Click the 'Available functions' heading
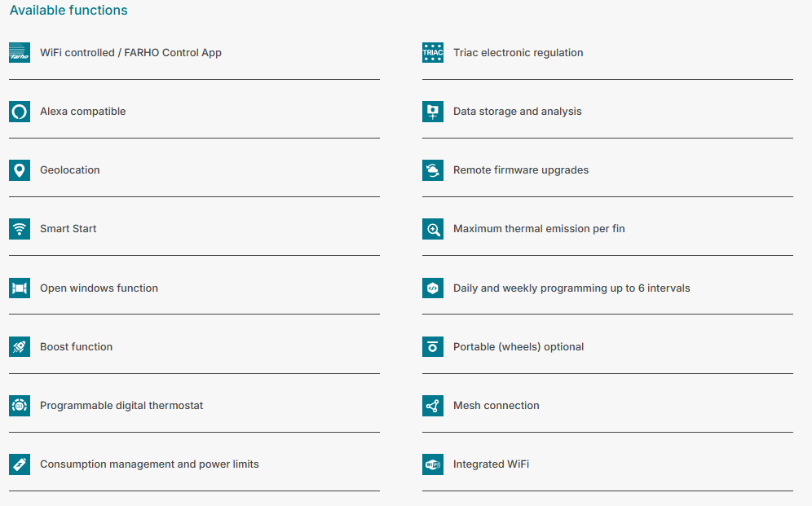 (x=68, y=11)
